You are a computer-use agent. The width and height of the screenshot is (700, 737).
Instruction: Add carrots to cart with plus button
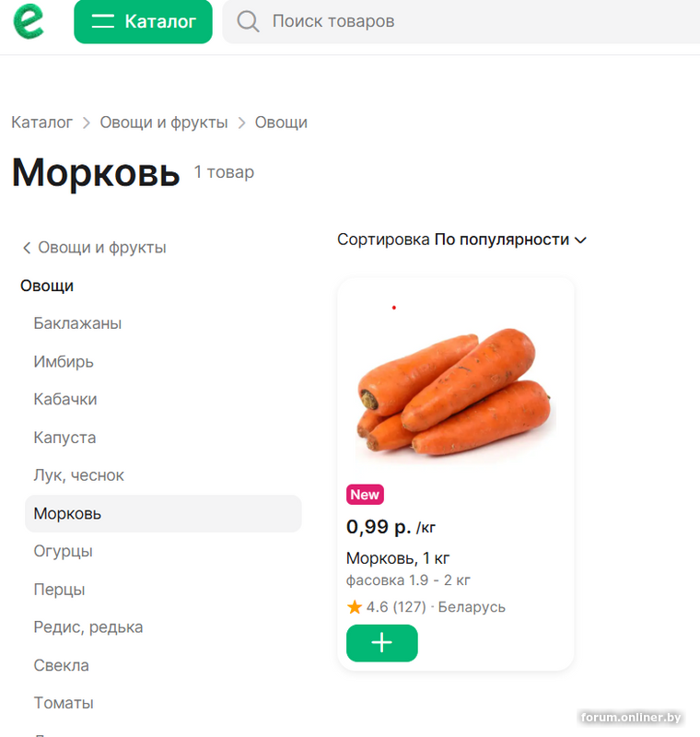[381, 643]
